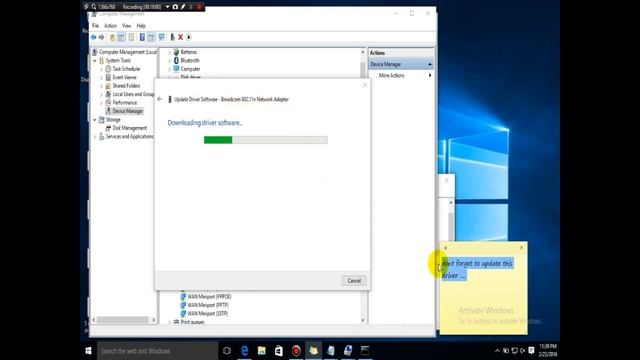Screen dimensions: 640x360
Task: Expand the Print queues category
Action: click(169, 322)
